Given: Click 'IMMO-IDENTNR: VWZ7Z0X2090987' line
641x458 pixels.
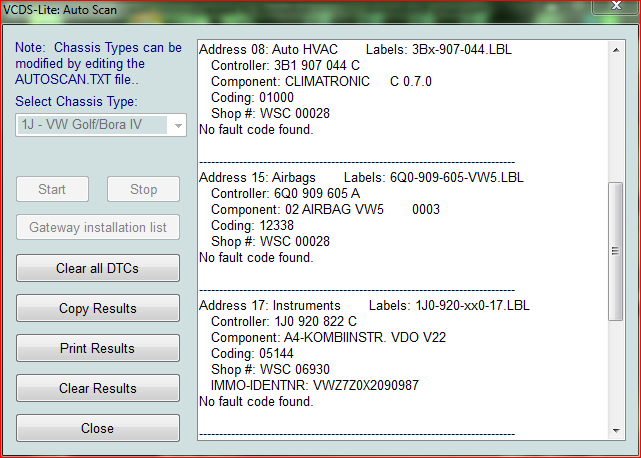Looking at the screenshot, I should pyautogui.click(x=315, y=385).
